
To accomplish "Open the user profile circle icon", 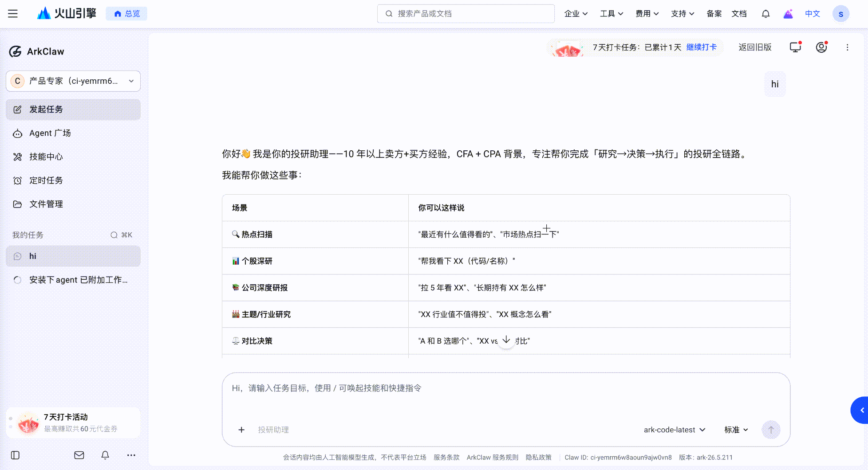I will (x=821, y=47).
